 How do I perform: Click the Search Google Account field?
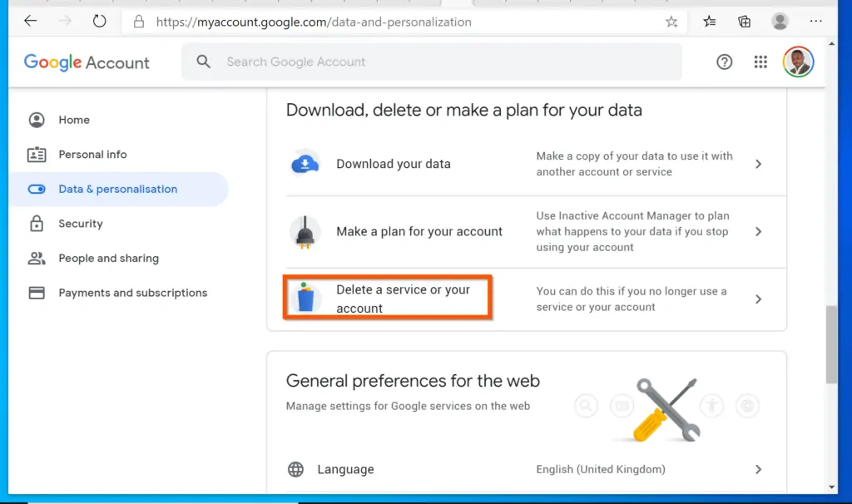pyautogui.click(x=431, y=62)
